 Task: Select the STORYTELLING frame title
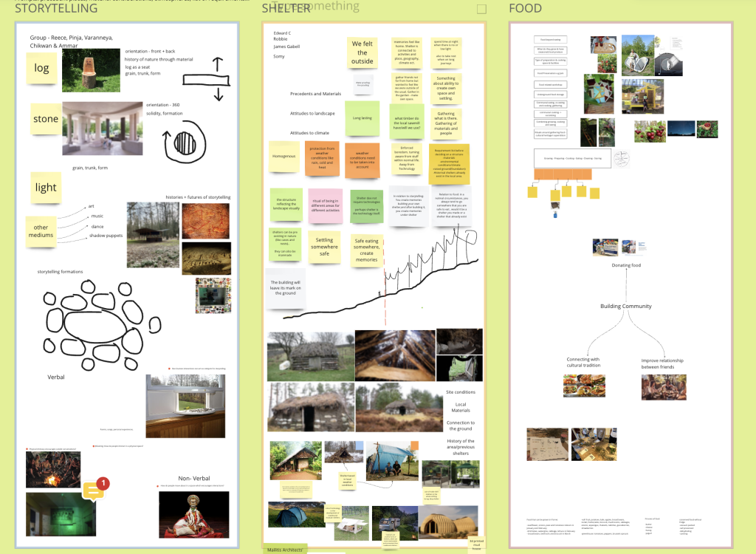58,9
